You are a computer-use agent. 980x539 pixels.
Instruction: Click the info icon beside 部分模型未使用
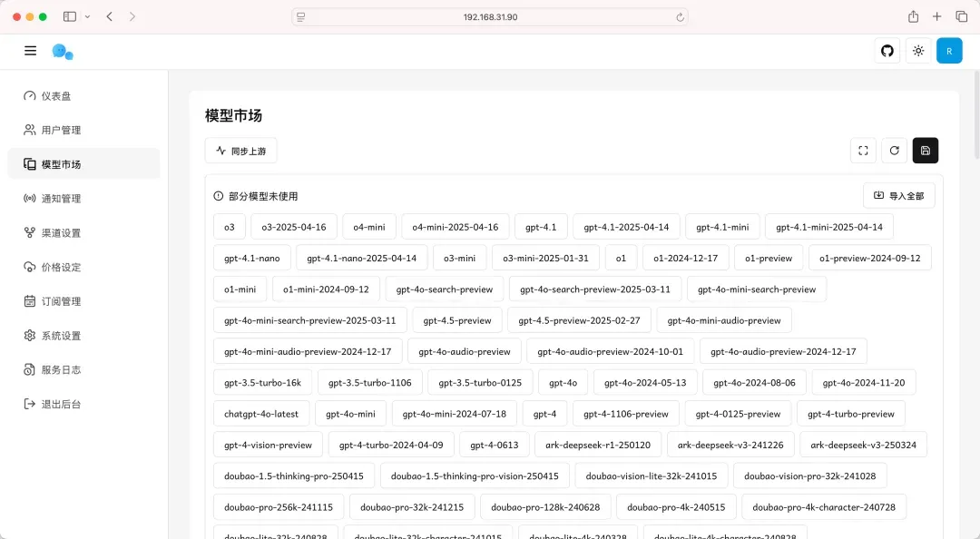tap(218, 196)
